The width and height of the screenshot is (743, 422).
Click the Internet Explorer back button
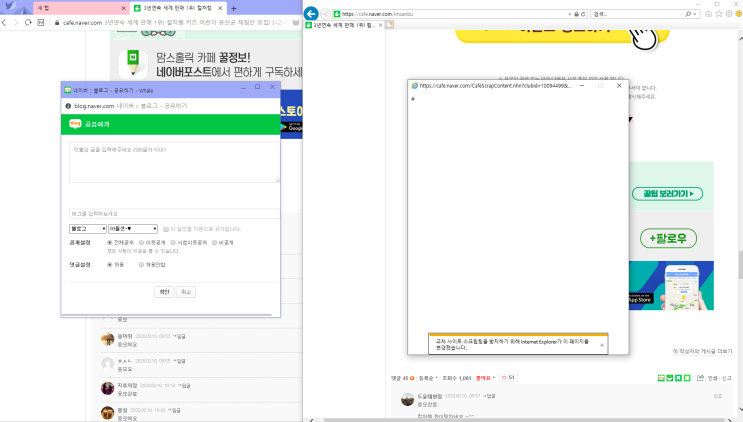311,14
